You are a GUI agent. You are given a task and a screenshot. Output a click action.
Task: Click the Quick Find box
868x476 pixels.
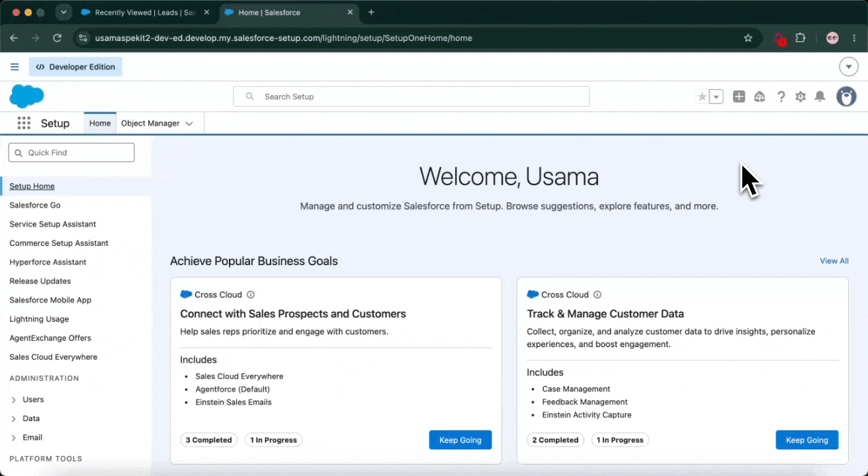[x=71, y=153]
